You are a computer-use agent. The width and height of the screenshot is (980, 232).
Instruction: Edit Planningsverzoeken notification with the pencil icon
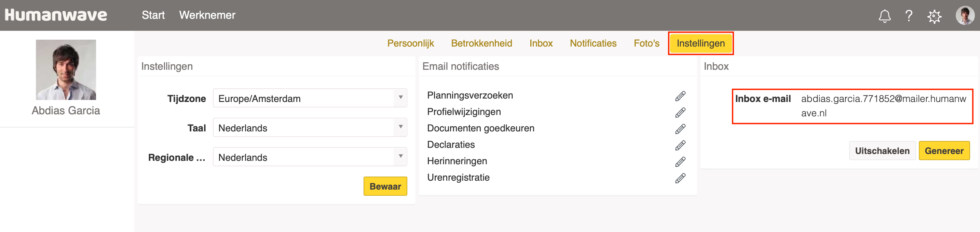click(680, 96)
